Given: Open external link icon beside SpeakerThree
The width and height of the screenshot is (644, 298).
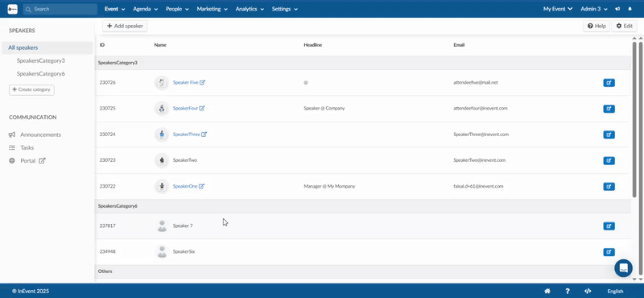Looking at the screenshot, I should click(204, 134).
